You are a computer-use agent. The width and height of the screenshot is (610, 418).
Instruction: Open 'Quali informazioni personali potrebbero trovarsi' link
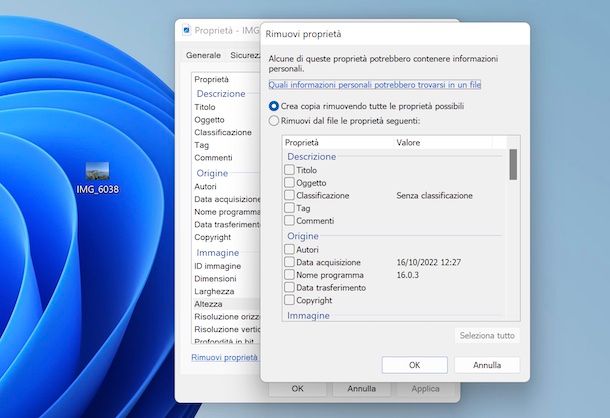(375, 84)
